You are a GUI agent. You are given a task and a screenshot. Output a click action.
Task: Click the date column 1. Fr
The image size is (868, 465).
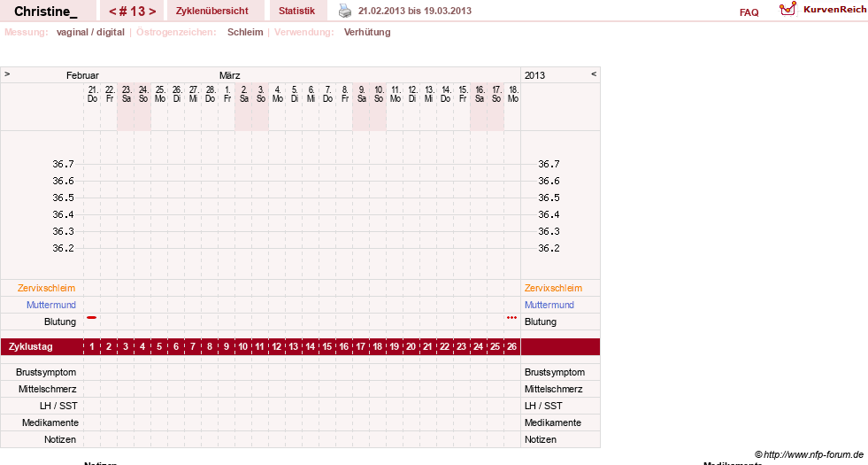click(227, 94)
